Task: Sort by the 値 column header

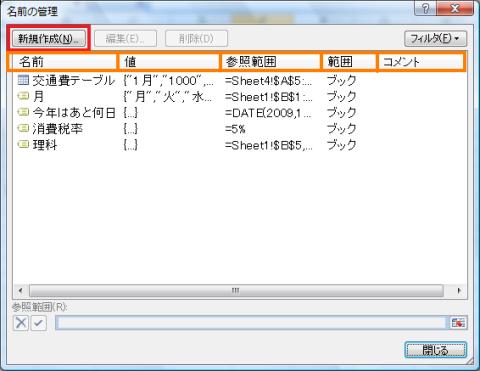Action: coord(169,62)
